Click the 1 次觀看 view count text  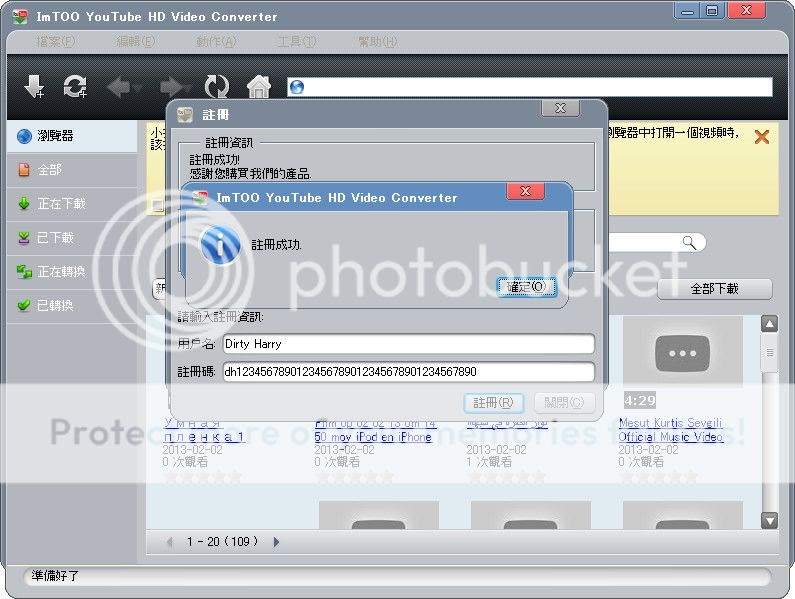(489, 462)
